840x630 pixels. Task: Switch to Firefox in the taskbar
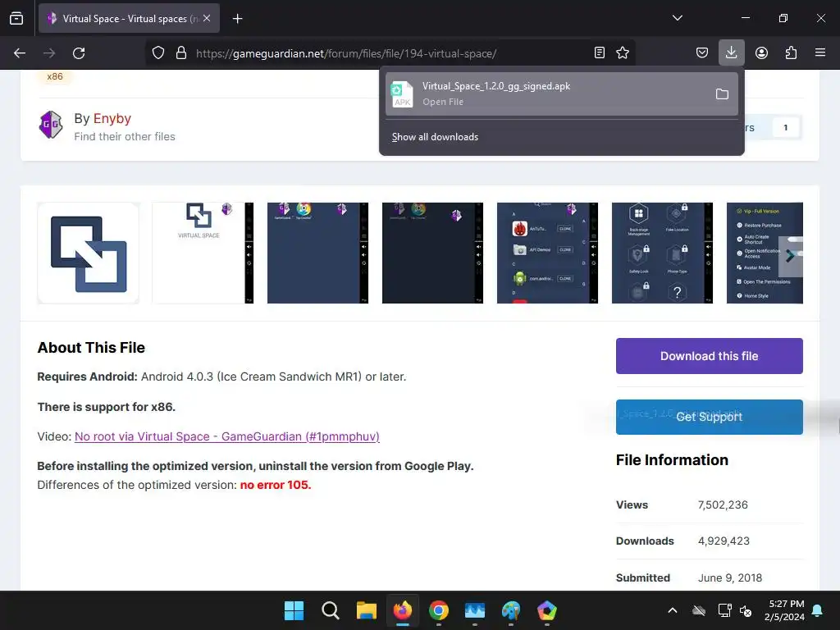(402, 610)
